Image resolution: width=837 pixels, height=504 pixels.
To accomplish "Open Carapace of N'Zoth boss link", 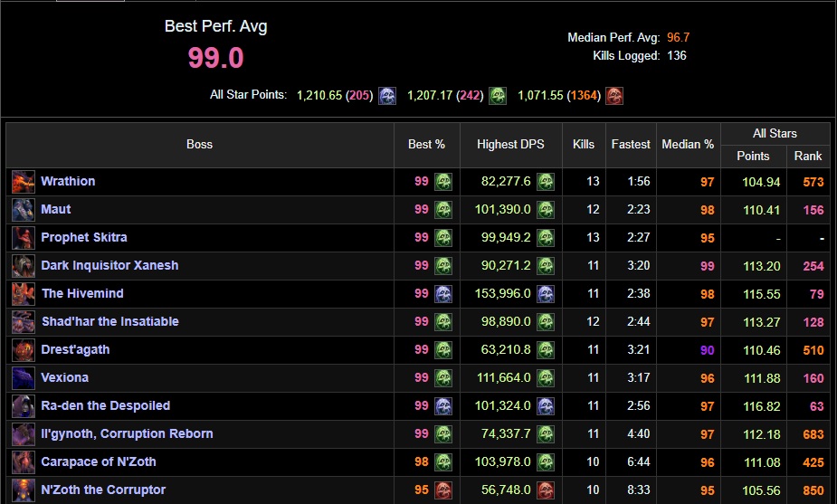I will coord(99,462).
